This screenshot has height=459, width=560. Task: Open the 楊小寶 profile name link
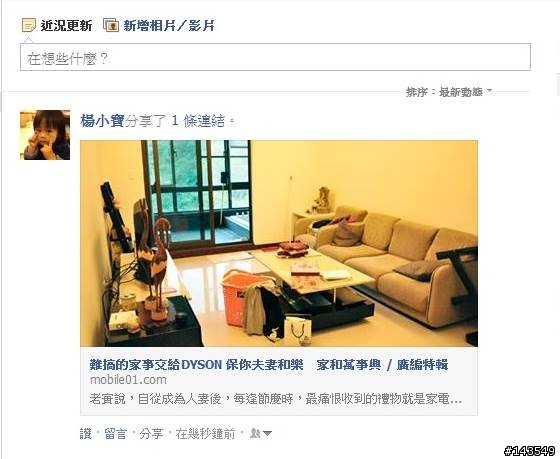102,121
